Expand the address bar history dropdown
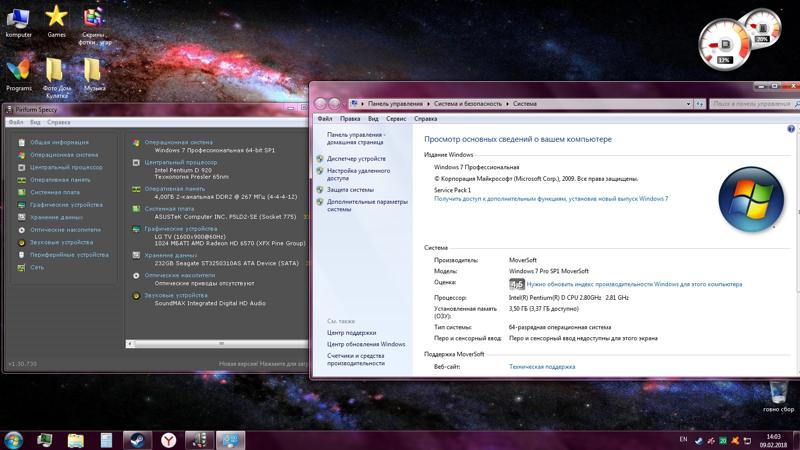Screen dimensions: 800x450 (x=688, y=104)
